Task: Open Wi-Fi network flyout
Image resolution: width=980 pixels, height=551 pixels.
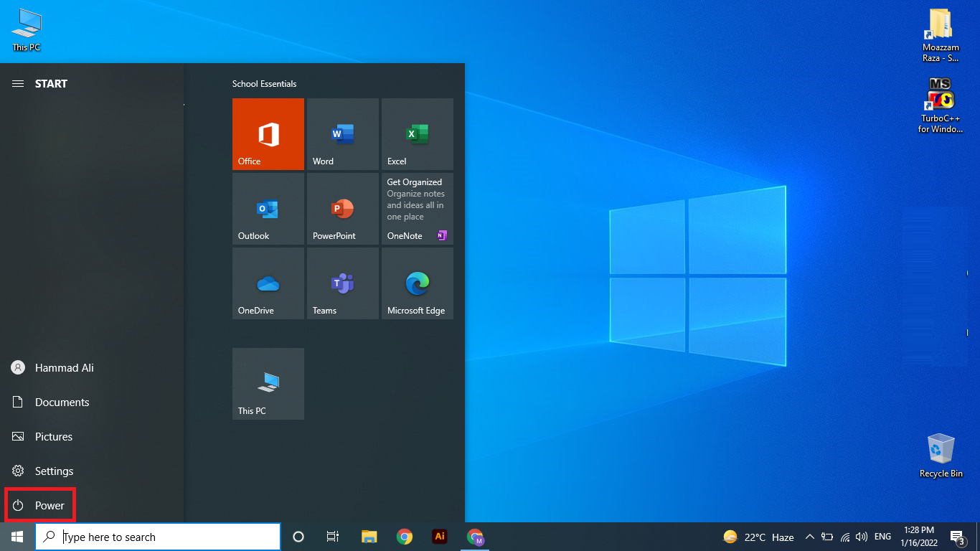Action: [845, 537]
